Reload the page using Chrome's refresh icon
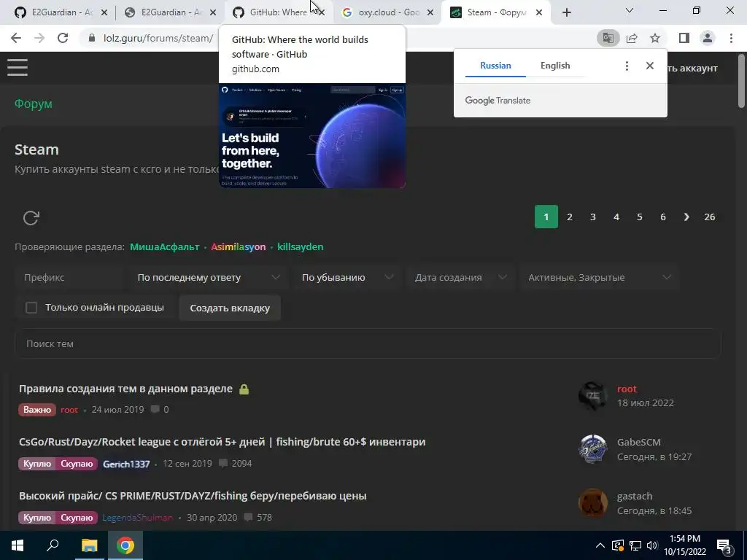Viewport: 747px width, 560px height. (63, 38)
